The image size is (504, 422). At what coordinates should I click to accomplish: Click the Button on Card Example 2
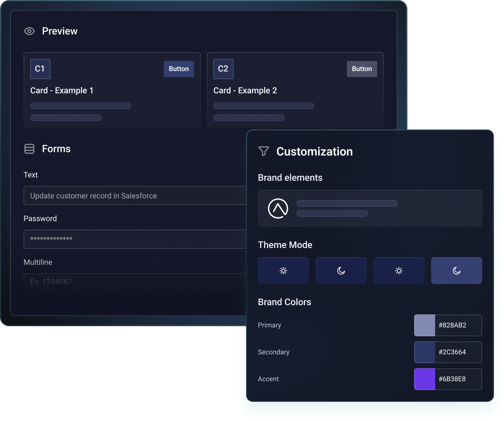click(362, 69)
